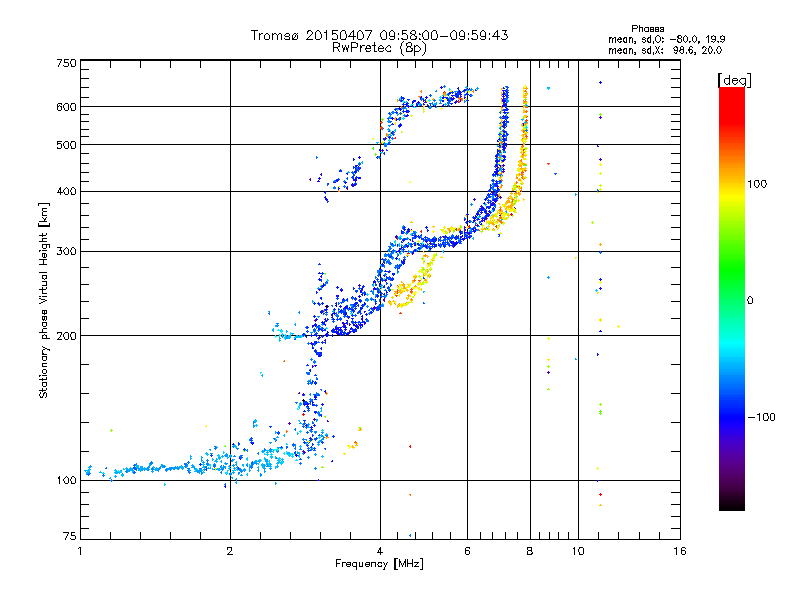Click the x-axis tick label '1'

80,551
